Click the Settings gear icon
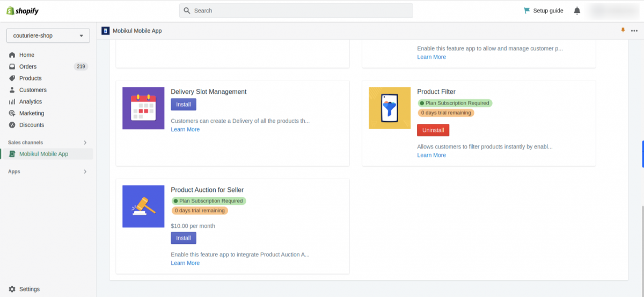 click(12, 289)
